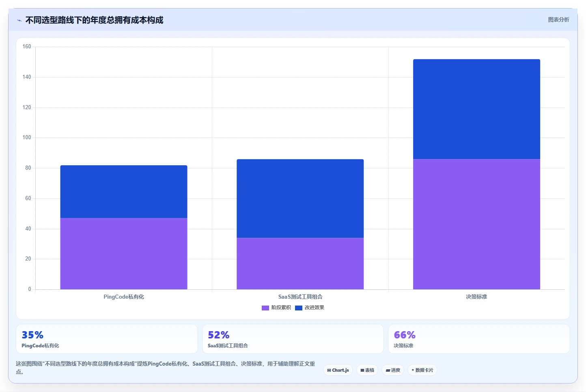The image size is (586, 392).
Task: Click the chart title 不同选型路线下的年度总拥有成本构成
Action: pos(94,20)
